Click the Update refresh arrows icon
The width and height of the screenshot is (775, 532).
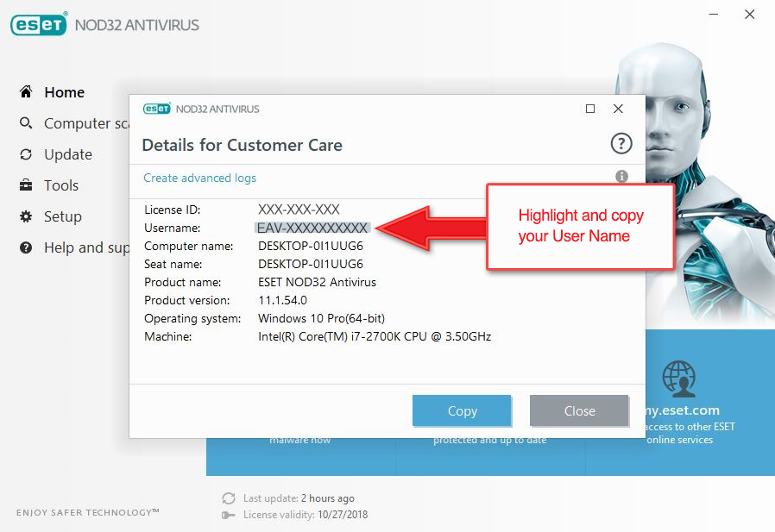click(26, 154)
